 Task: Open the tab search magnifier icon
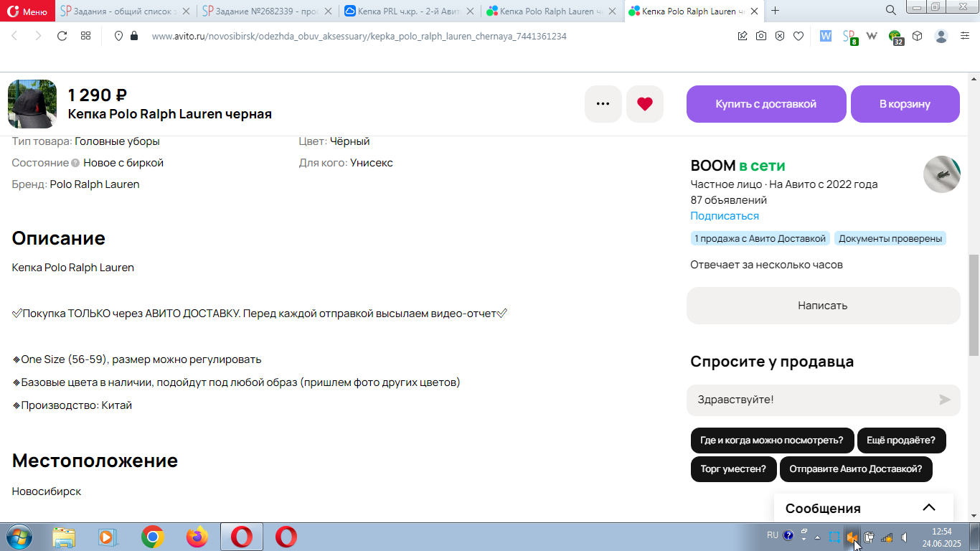pyautogui.click(x=890, y=11)
